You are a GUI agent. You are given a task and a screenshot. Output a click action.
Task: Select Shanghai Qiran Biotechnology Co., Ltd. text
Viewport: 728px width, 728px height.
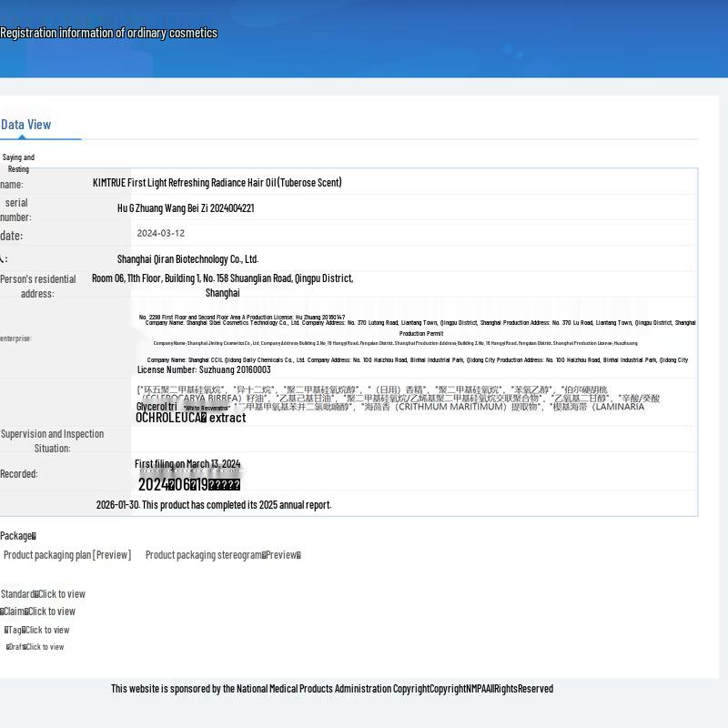pyautogui.click(x=187, y=259)
